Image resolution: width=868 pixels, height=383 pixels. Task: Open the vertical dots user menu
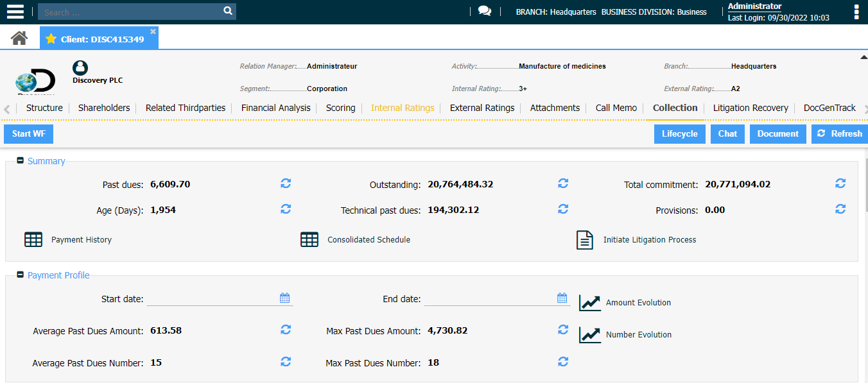pos(856,12)
